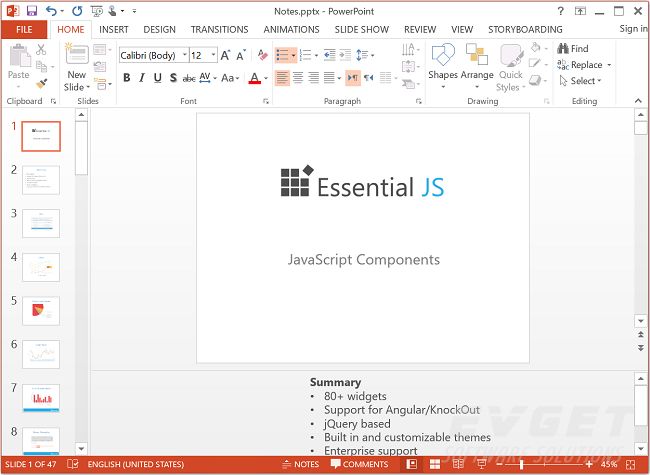Click the Save icon in quick access toolbar

pos(32,11)
